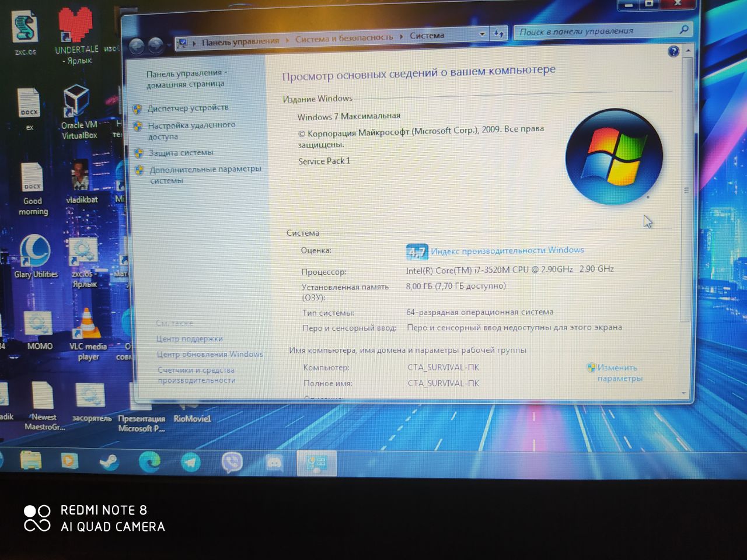This screenshot has height=560, width=747.
Task: Select the text Windows 7 Максимальная
Action: pyautogui.click(x=349, y=116)
